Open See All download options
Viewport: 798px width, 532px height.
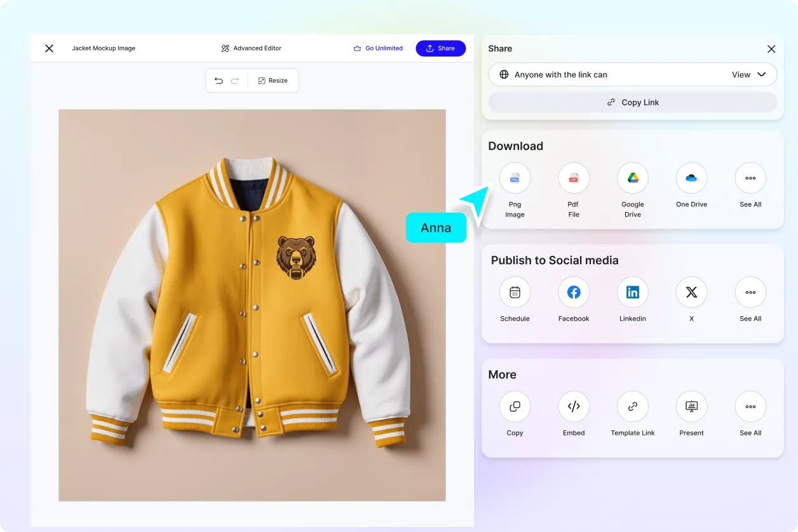(750, 178)
